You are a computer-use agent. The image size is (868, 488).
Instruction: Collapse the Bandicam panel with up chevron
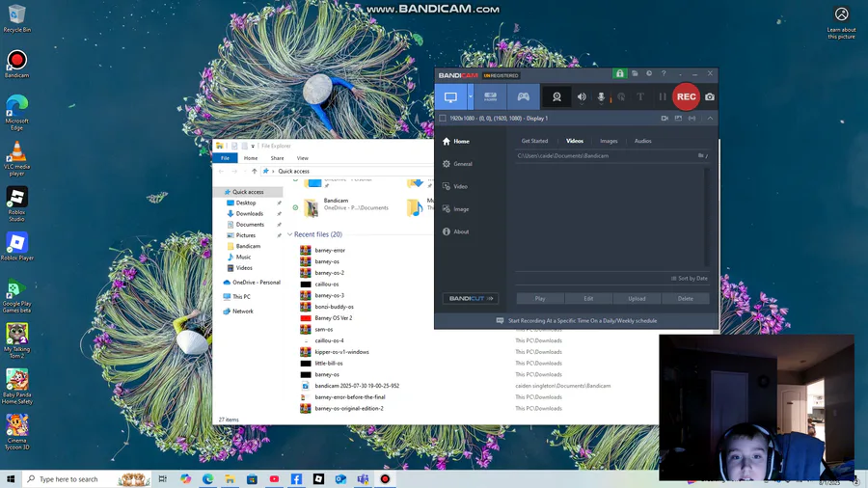point(710,119)
